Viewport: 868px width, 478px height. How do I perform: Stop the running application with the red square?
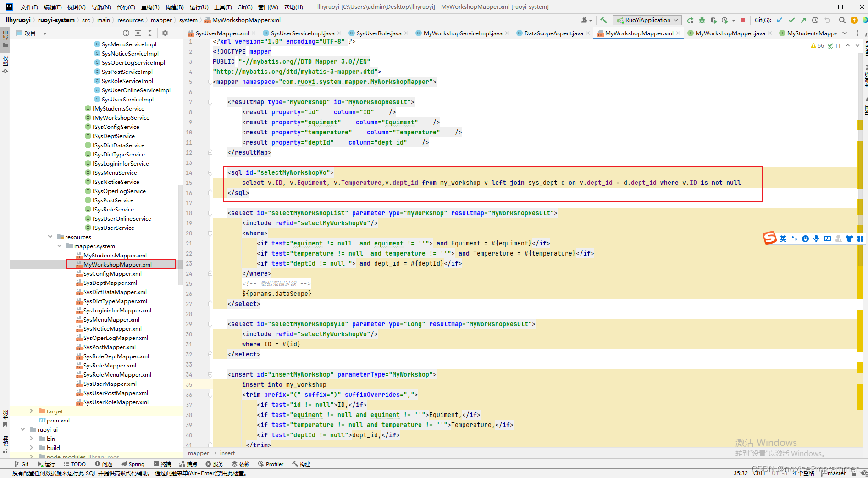pyautogui.click(x=743, y=20)
